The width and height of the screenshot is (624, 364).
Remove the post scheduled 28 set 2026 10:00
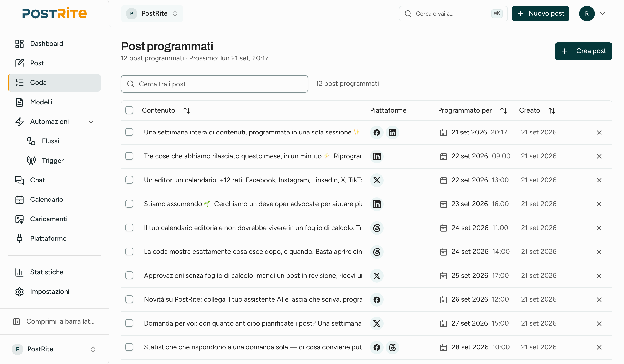tap(599, 347)
